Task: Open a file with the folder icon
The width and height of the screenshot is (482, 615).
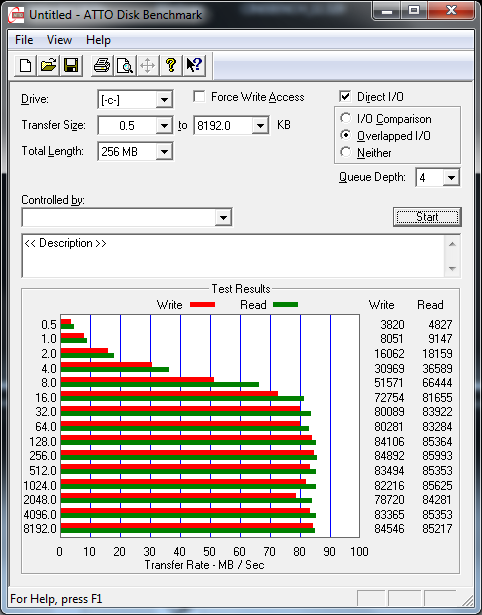Action: [48, 65]
